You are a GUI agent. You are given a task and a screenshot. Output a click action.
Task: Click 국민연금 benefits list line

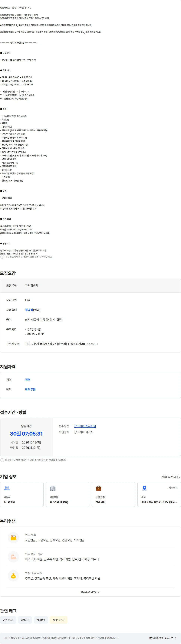pyautogui.click(x=55, y=540)
